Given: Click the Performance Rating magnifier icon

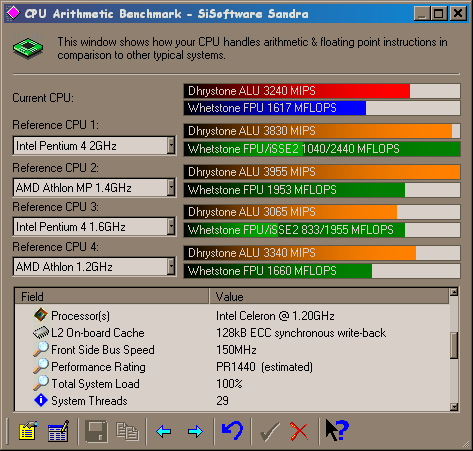Looking at the screenshot, I should pyautogui.click(x=41, y=366).
